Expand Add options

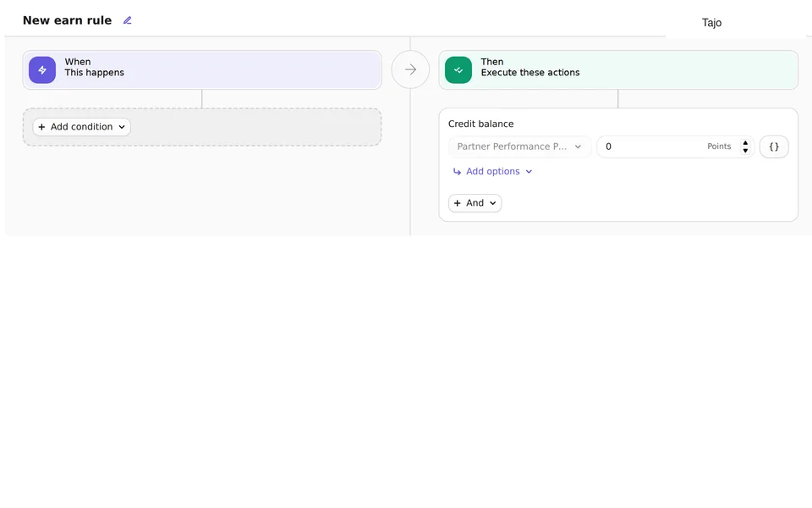[x=492, y=172]
